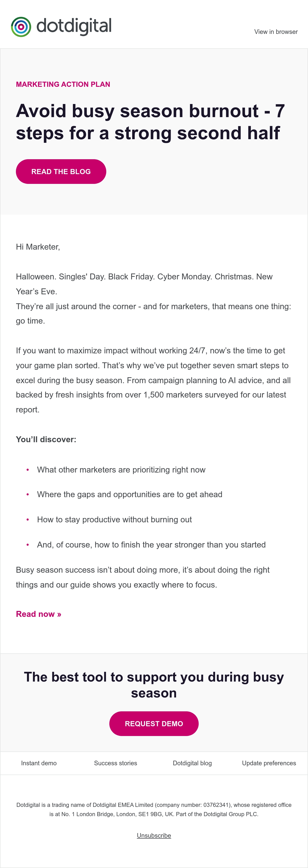Viewport: 308px width, 868px height.
Task: Click the dotdigital wordmark text
Action: pyautogui.click(x=74, y=26)
